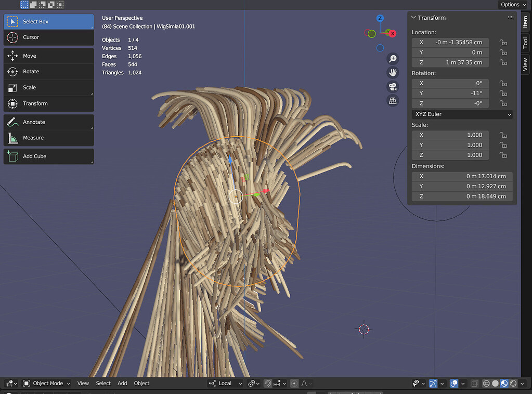The width and height of the screenshot is (532, 394).
Task: Choose the Annotate tool
Action: [x=48, y=122]
